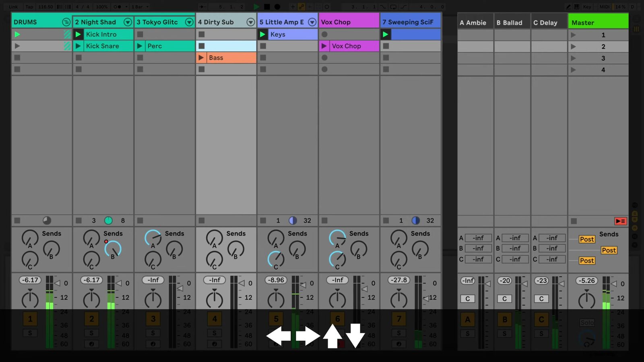Screen dimensions: 644x362
Task: Record into first Vox Chop clip slot
Action: point(324,35)
